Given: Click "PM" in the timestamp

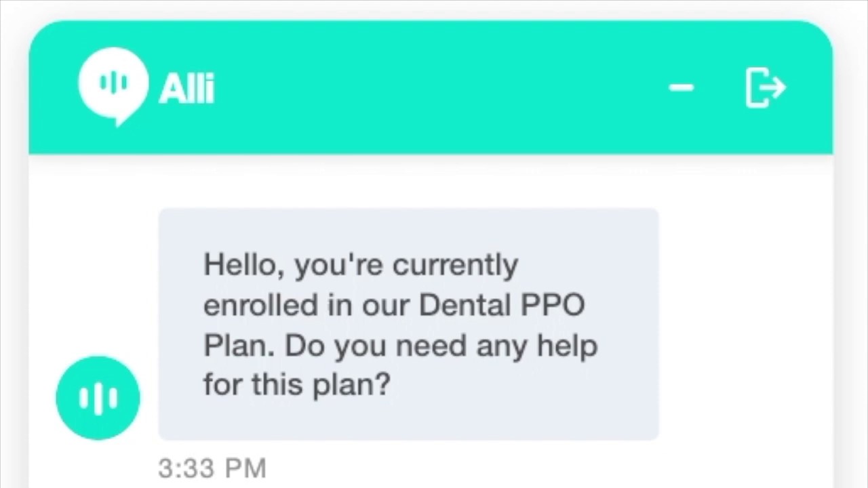Looking at the screenshot, I should pyautogui.click(x=245, y=468).
